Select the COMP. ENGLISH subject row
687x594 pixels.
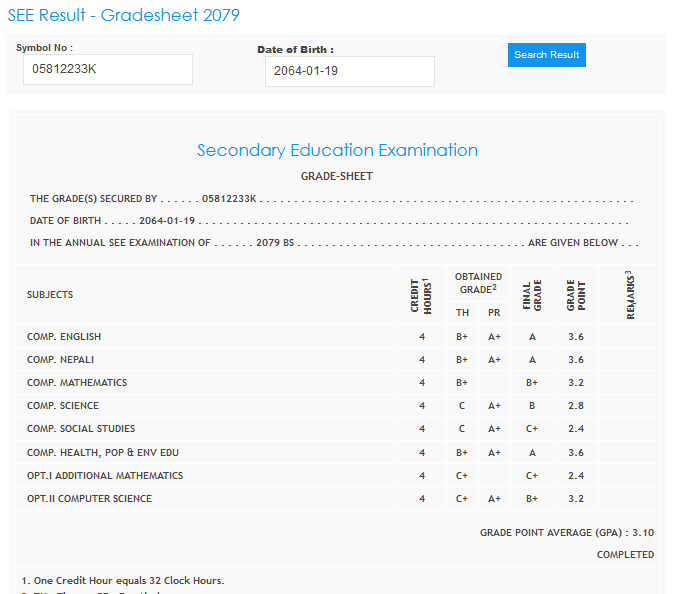coord(64,337)
